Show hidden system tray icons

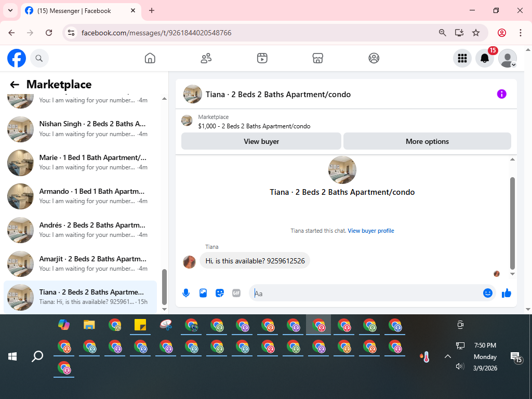click(447, 356)
